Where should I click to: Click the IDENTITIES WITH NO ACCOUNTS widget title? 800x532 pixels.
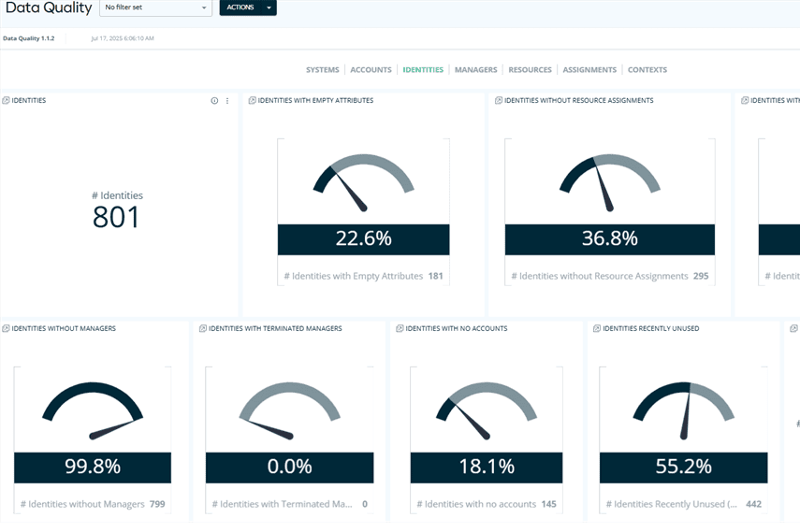coord(457,328)
